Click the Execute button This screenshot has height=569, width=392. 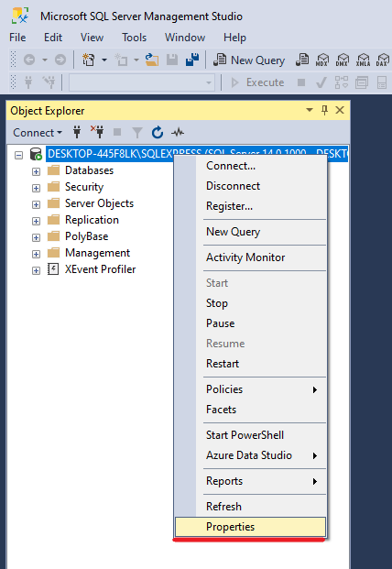click(x=257, y=82)
